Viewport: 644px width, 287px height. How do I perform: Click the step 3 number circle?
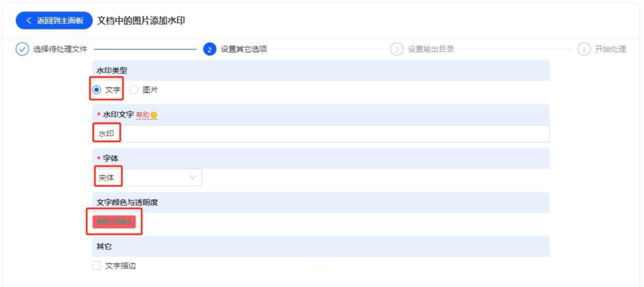click(x=396, y=49)
